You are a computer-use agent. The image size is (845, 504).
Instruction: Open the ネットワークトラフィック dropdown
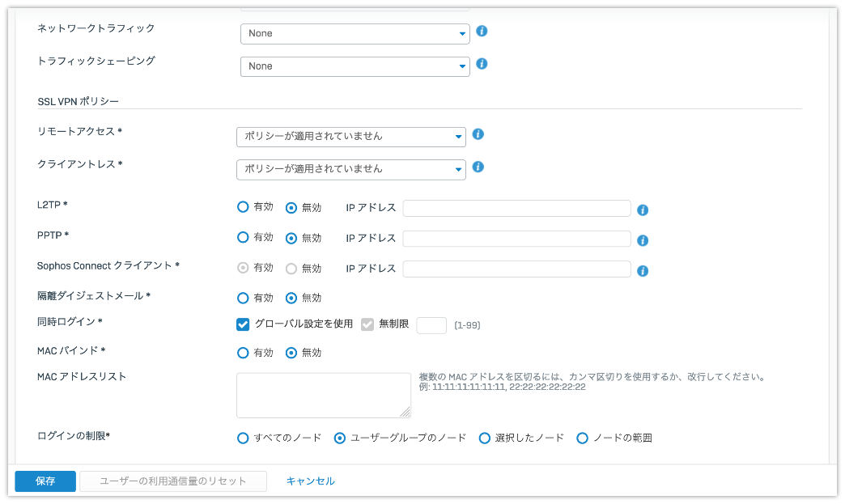[x=355, y=34]
